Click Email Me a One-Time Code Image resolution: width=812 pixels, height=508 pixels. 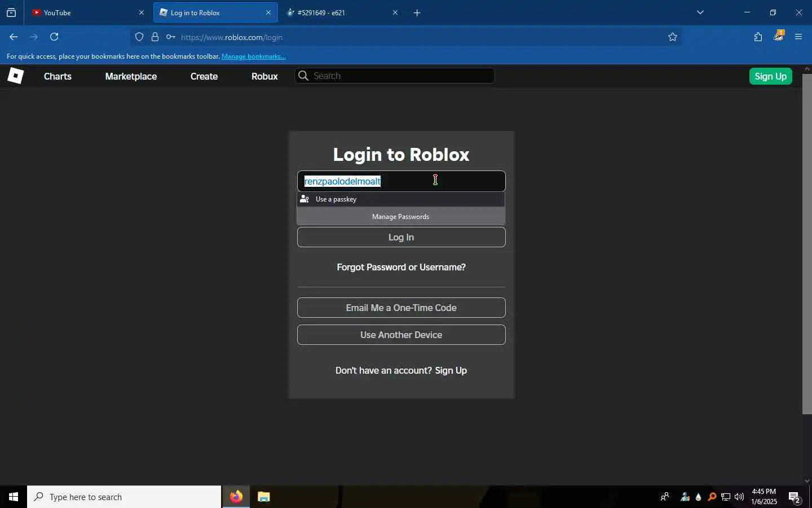point(401,308)
